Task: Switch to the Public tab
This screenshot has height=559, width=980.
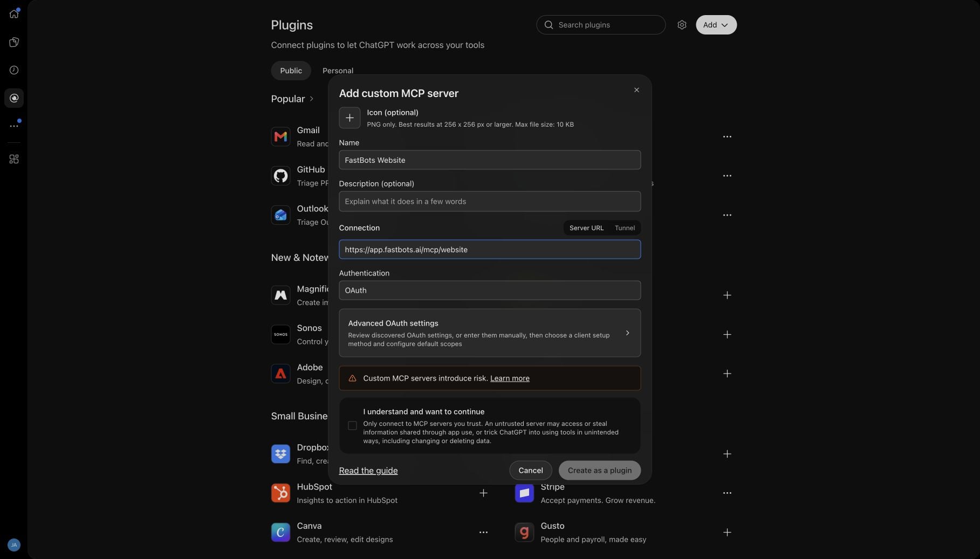Action: click(x=291, y=71)
